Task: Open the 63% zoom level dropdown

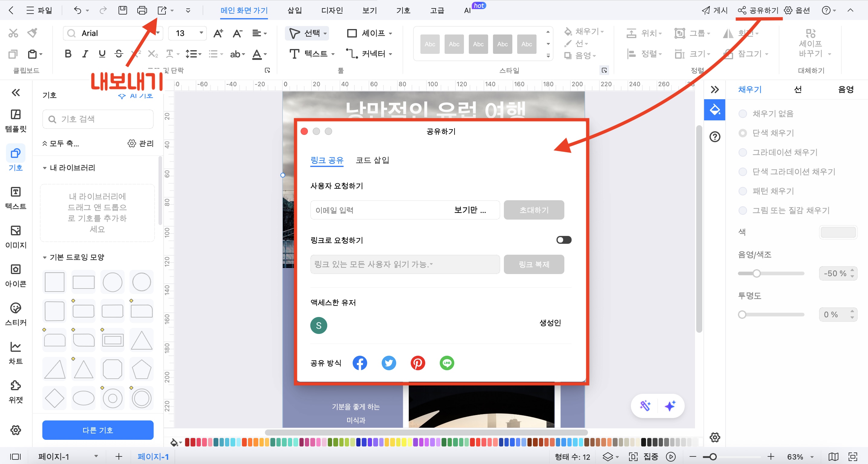Action: [x=800, y=456]
